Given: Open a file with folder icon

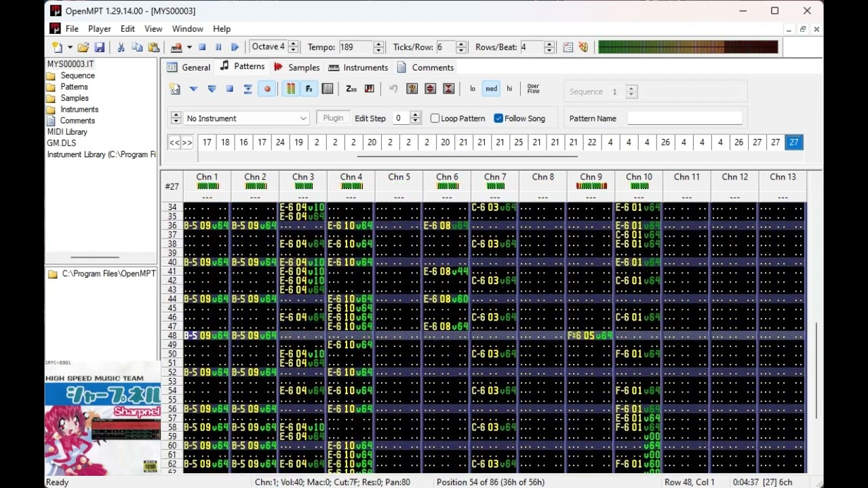Looking at the screenshot, I should (83, 47).
